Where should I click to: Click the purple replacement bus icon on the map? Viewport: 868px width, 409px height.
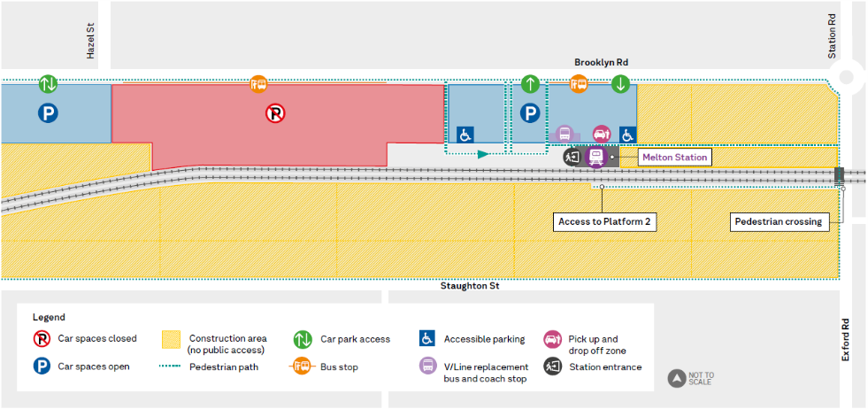coord(564,135)
